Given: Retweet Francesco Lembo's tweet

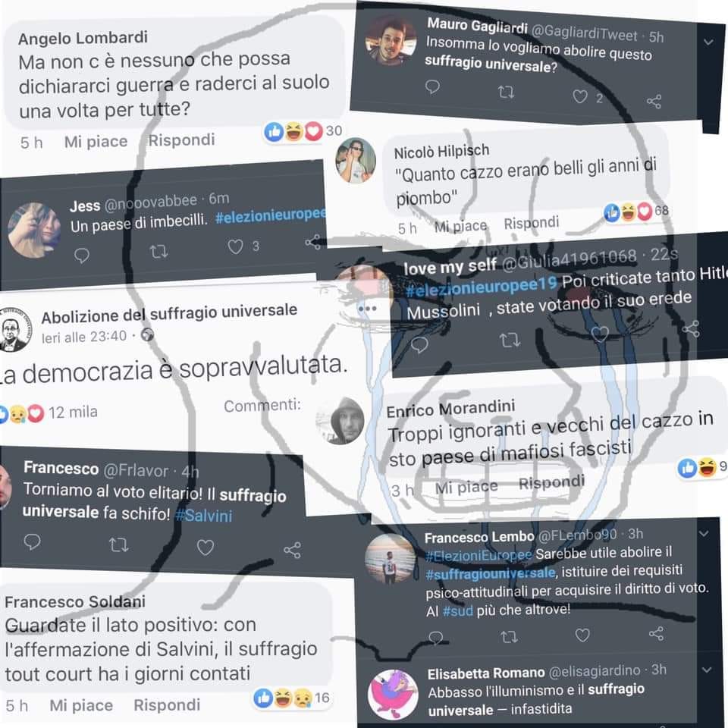Looking at the screenshot, I should point(510,636).
